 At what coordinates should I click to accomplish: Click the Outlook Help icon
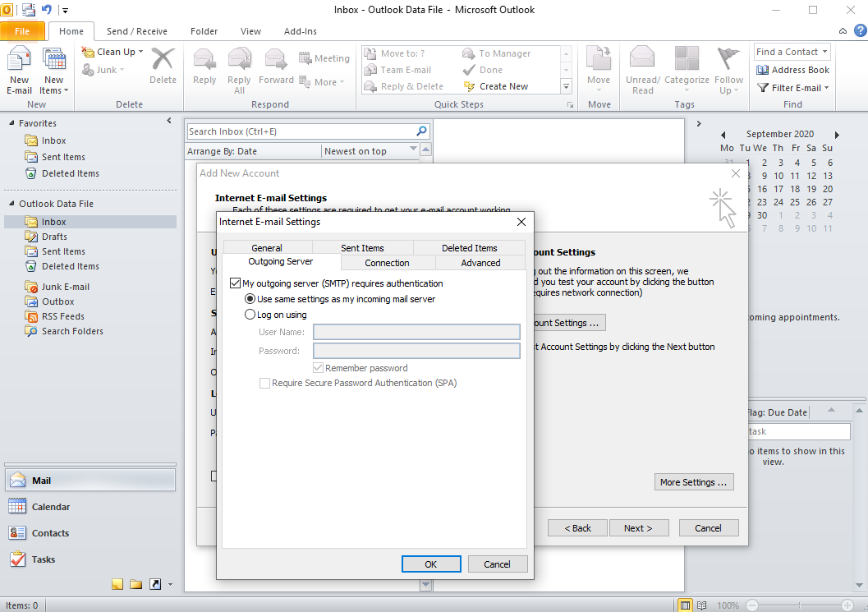tap(861, 30)
